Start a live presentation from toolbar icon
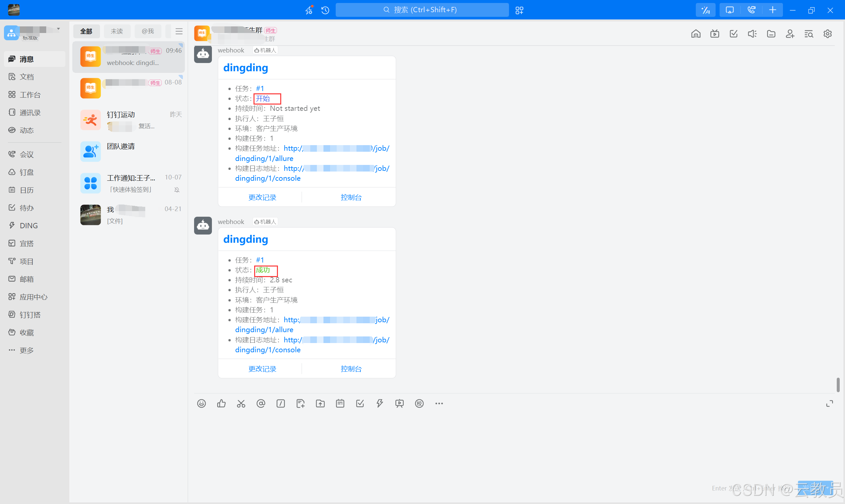The image size is (845, 504). [x=400, y=403]
